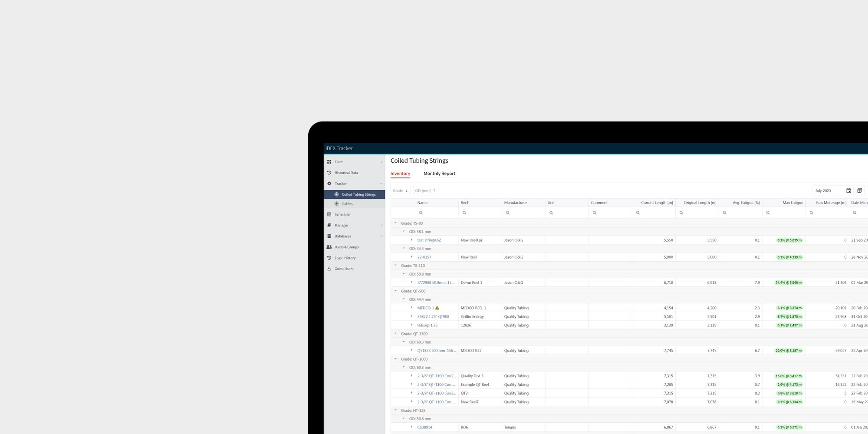Collapse the Tracker menu chevron

point(381,184)
